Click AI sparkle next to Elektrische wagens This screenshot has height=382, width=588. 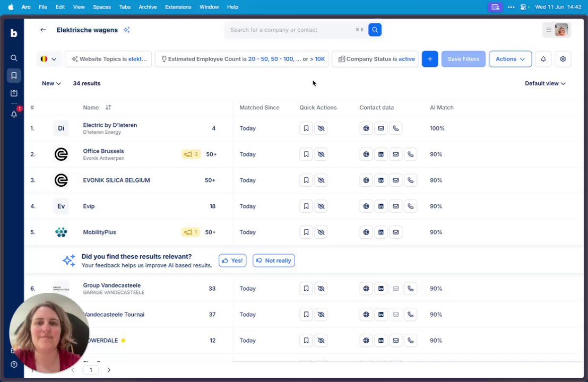pos(127,30)
